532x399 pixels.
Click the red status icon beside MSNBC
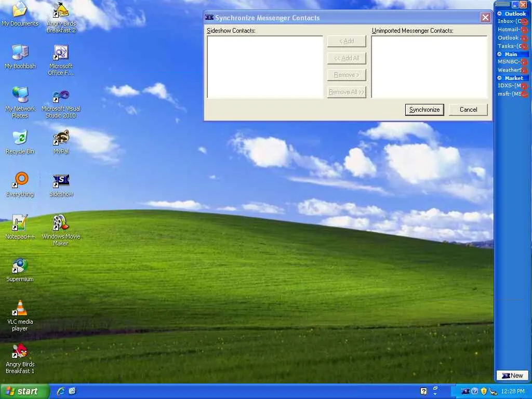(x=525, y=62)
